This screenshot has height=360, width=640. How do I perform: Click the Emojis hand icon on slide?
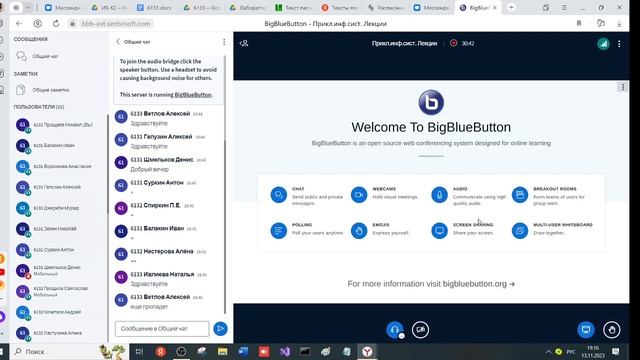pos(359,231)
